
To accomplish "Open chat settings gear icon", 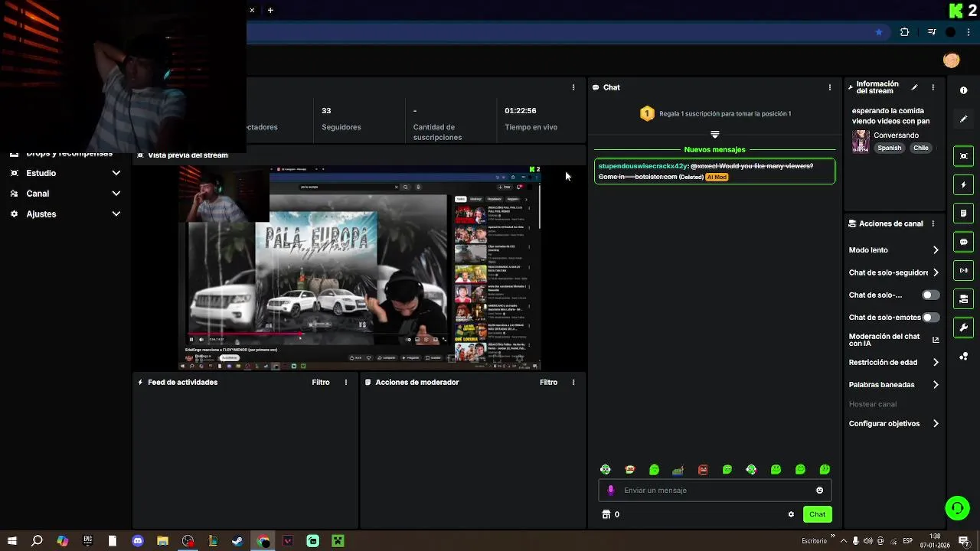I will tap(791, 514).
